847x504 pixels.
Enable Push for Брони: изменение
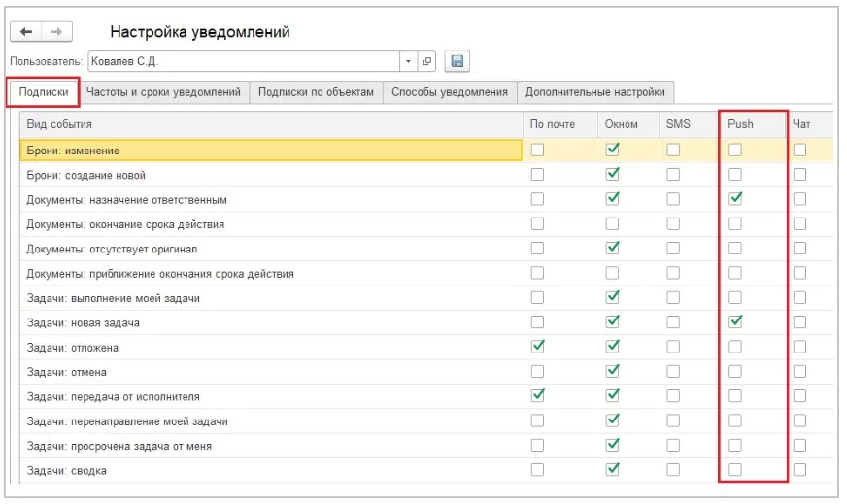735,150
